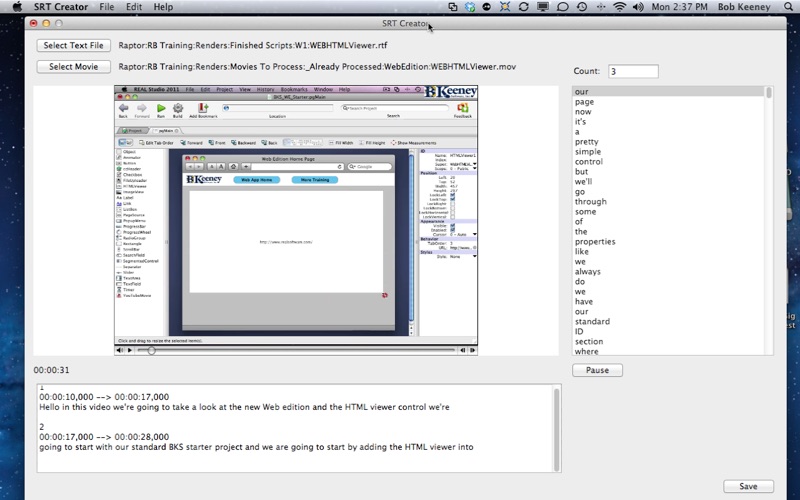Pause the subtitle word capture

pos(597,370)
